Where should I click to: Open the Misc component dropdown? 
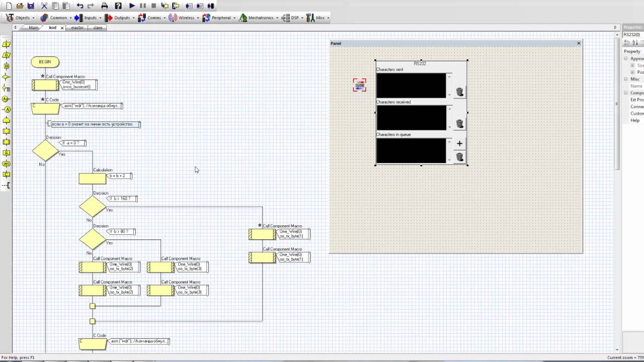tap(318, 18)
